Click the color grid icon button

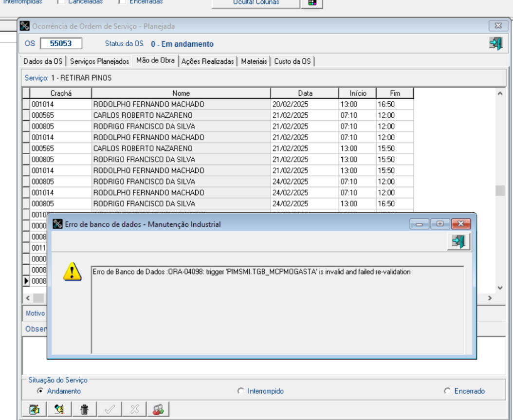tap(312, 2)
